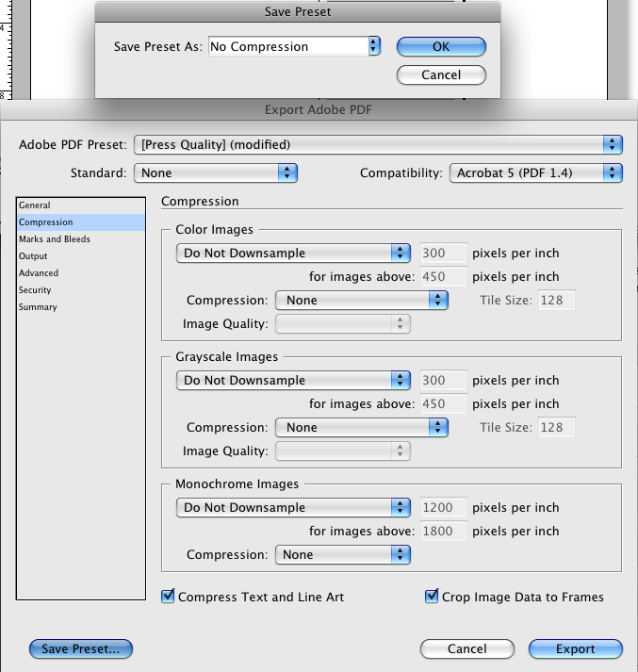Select General in the sidebar list
Viewport: 638px width, 672px height.
click(x=35, y=205)
